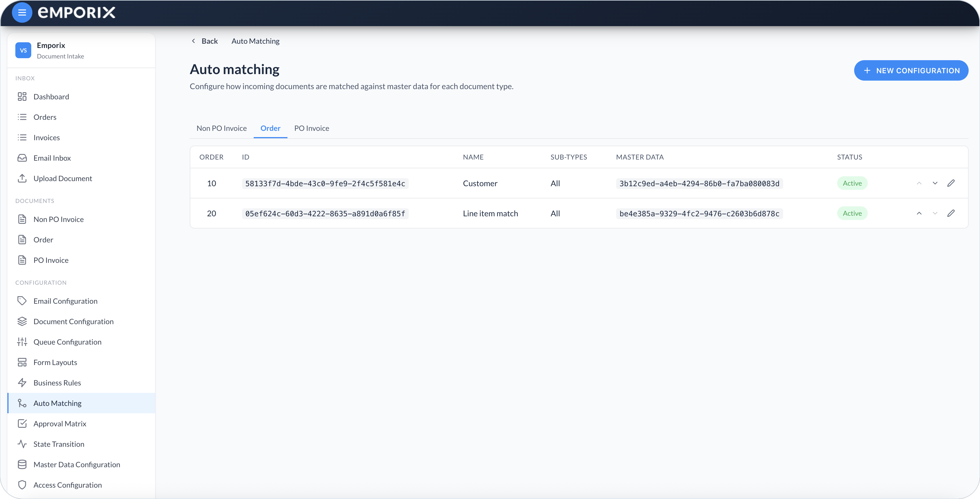
Task: Open Non PO Invoice documents in sidebar
Action: pyautogui.click(x=81, y=219)
